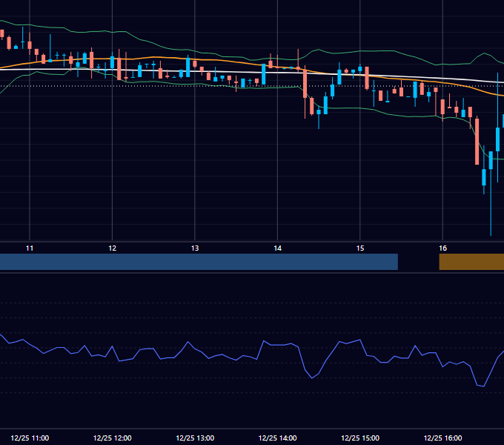
Task: Click the brown session bar near hour 16
Action: coord(471,262)
